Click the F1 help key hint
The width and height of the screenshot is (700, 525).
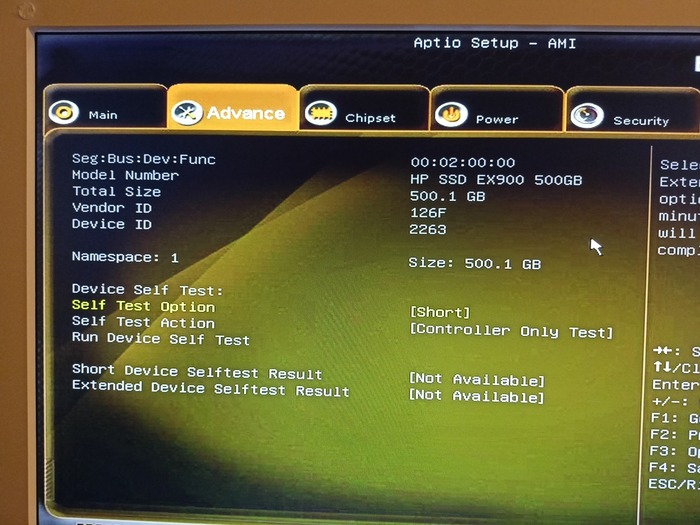[x=675, y=418]
